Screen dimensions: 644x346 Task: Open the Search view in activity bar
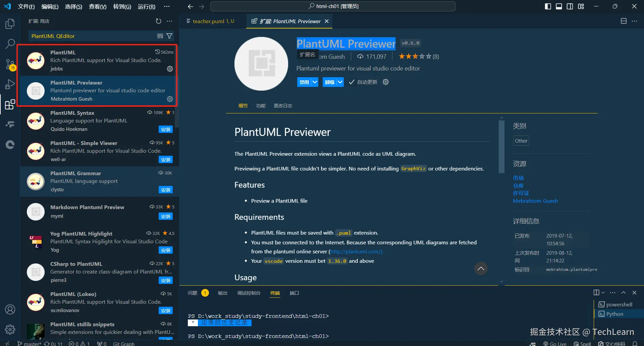point(10,44)
